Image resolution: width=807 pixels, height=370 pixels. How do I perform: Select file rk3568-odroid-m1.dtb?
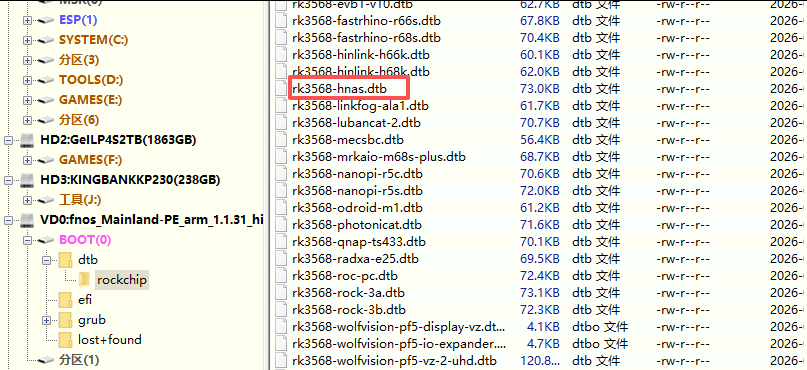click(357, 208)
